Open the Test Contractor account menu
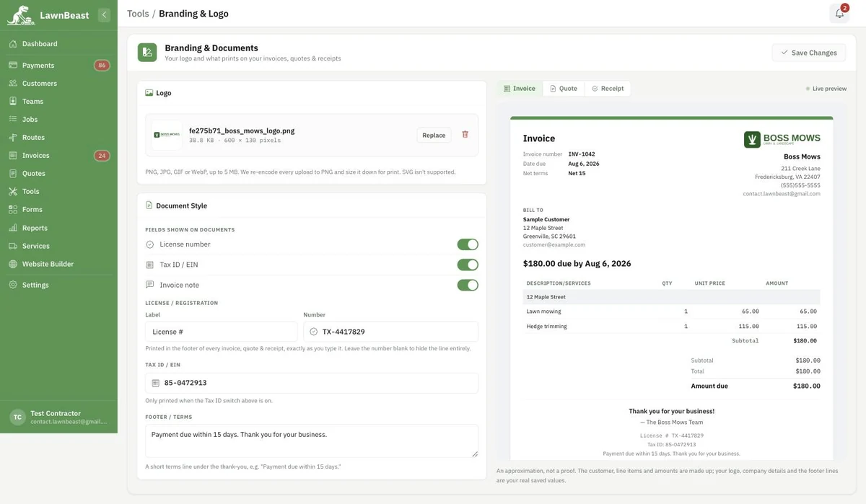 tap(58, 417)
